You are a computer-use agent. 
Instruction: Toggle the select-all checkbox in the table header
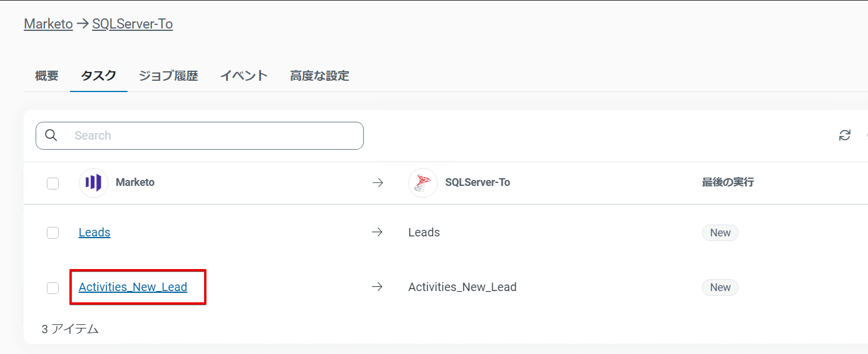[53, 183]
